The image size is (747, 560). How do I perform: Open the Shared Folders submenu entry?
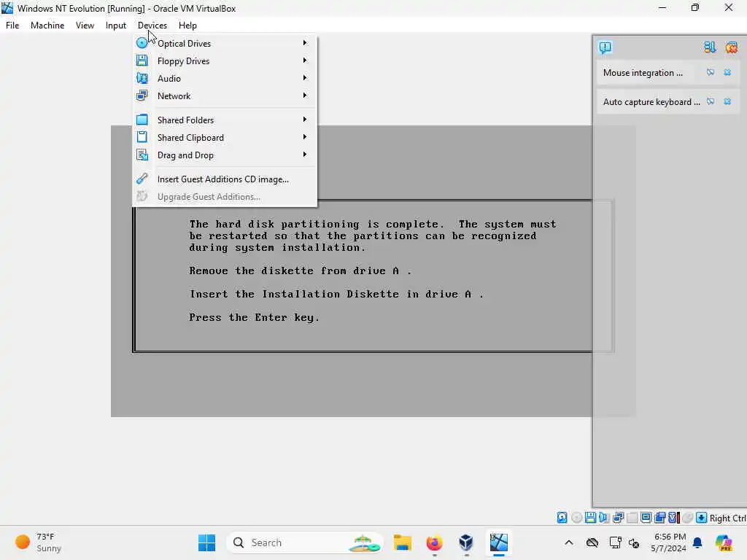[225, 120]
